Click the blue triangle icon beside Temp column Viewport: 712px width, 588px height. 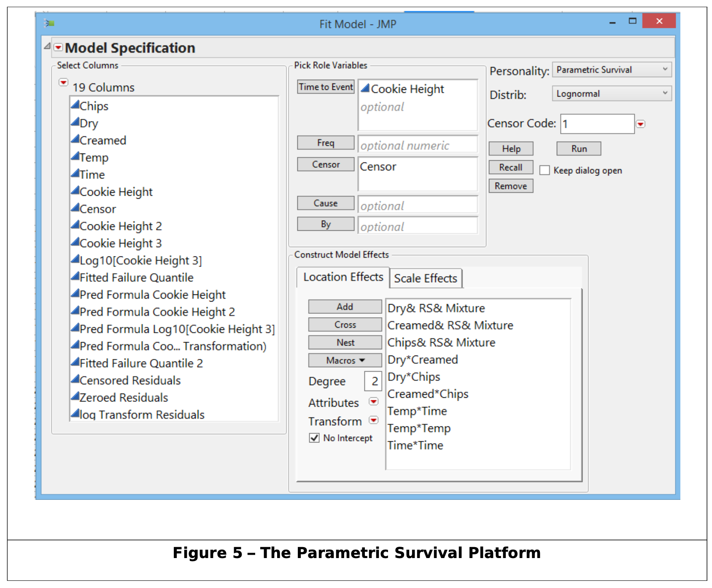[x=75, y=156]
